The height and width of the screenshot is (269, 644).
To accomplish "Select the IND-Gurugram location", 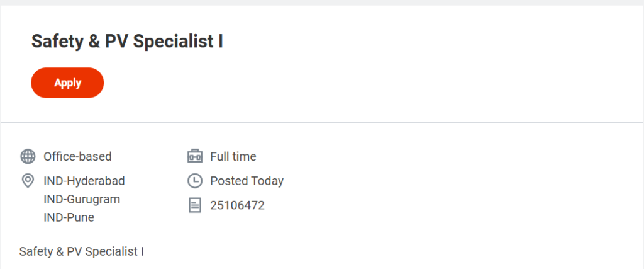I will 82,199.
